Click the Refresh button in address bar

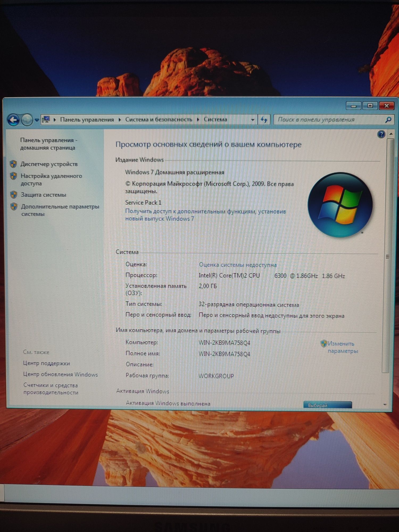(x=264, y=120)
